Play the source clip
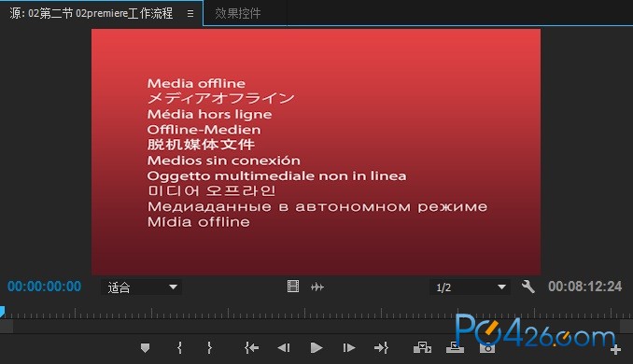 point(316,347)
